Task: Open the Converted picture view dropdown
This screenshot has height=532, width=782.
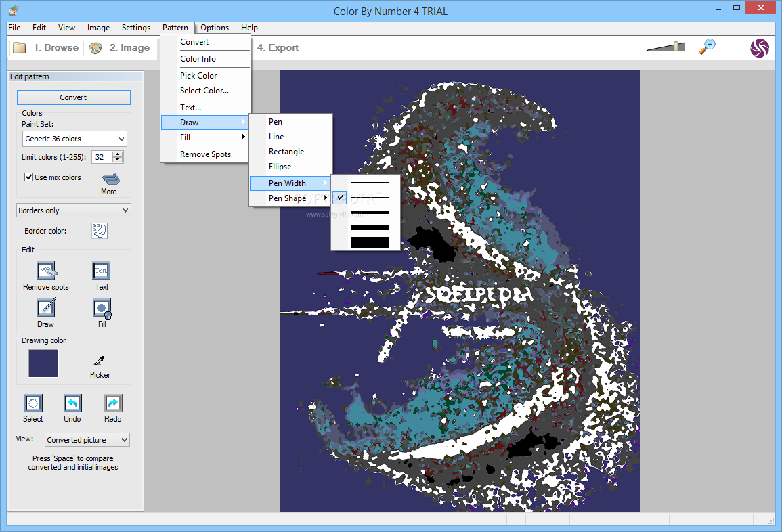Action: tap(87, 440)
